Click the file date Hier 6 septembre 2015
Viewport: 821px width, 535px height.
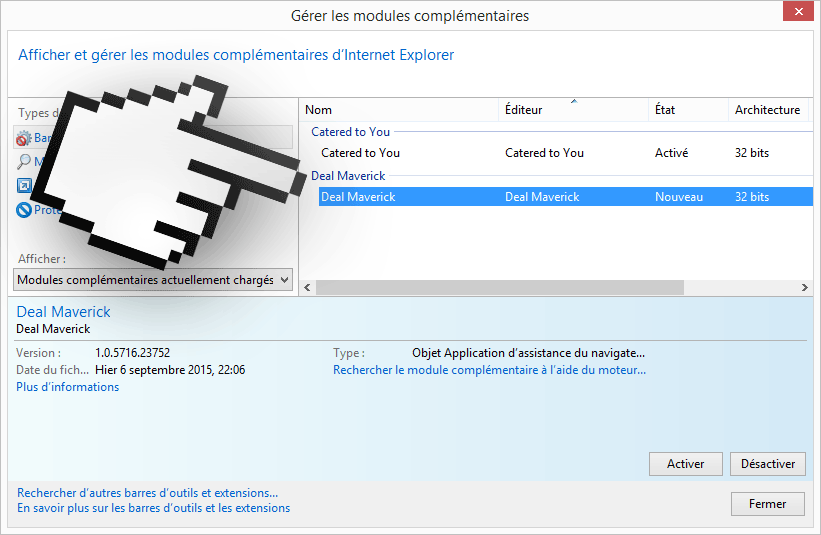pos(170,370)
